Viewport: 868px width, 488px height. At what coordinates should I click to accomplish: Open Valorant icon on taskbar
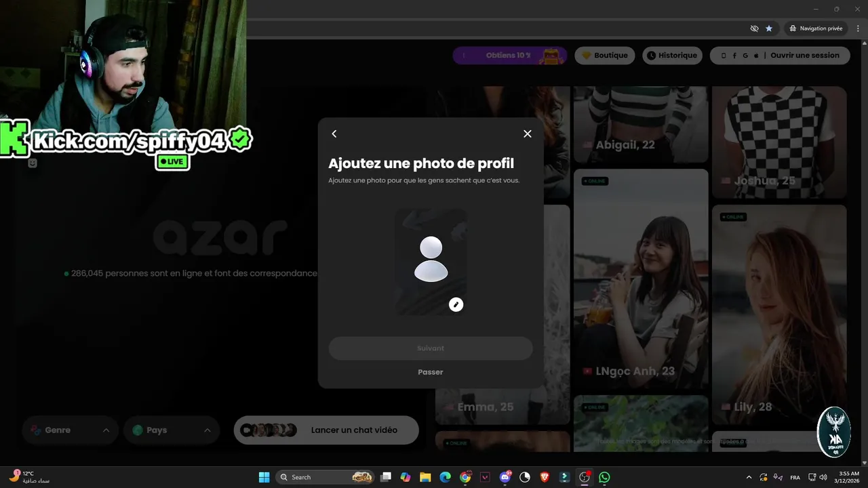click(485, 477)
